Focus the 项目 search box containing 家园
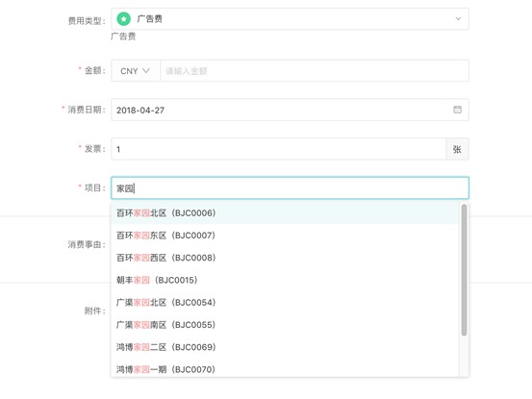Viewport: 532px width, 399px height. 290,187
